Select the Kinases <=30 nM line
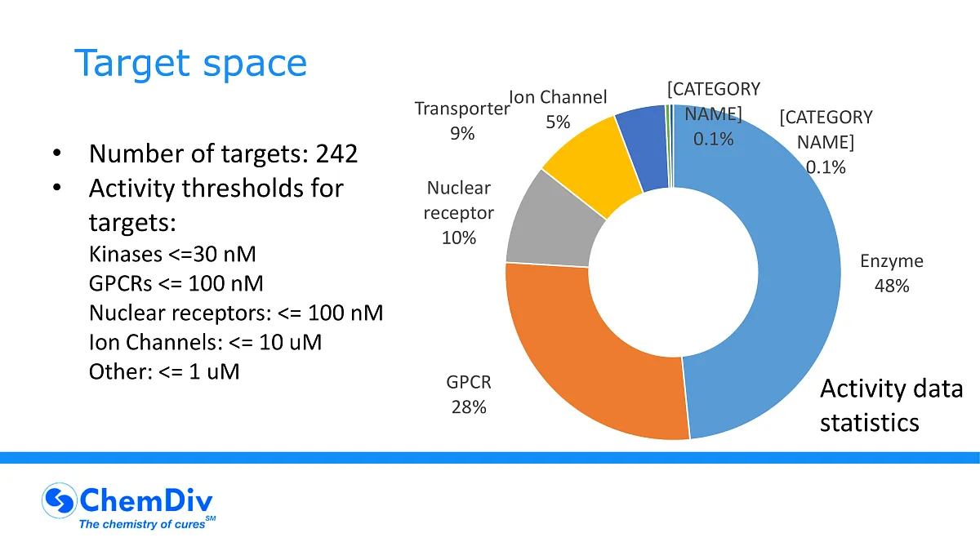 172,255
